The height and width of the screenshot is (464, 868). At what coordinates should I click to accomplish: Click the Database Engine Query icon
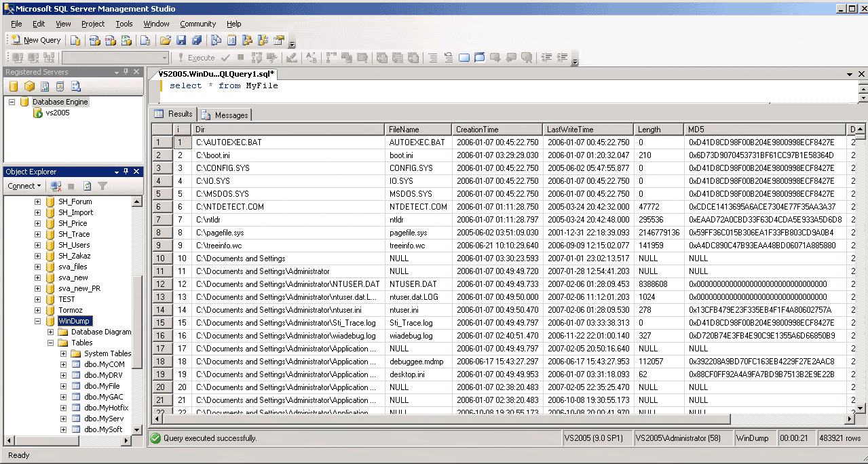75,40
